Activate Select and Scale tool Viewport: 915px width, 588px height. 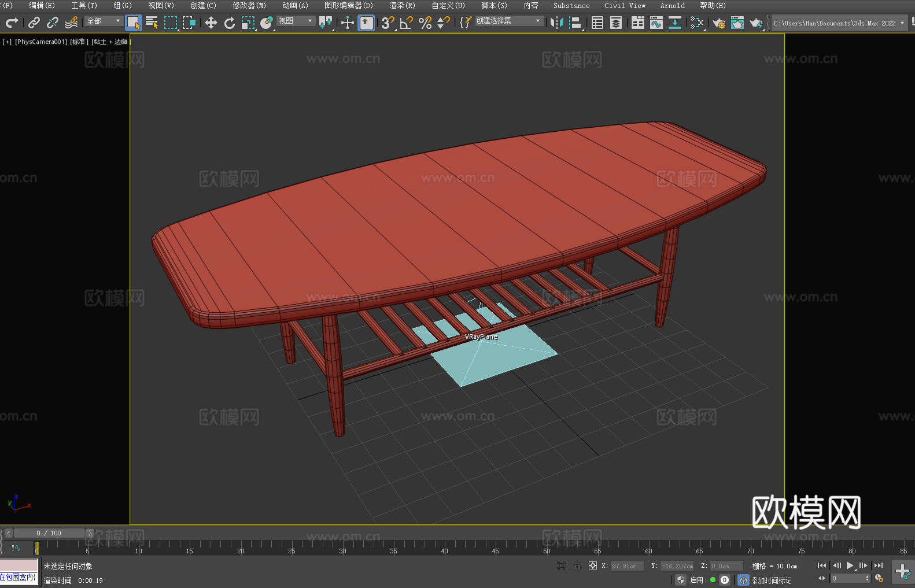248,23
